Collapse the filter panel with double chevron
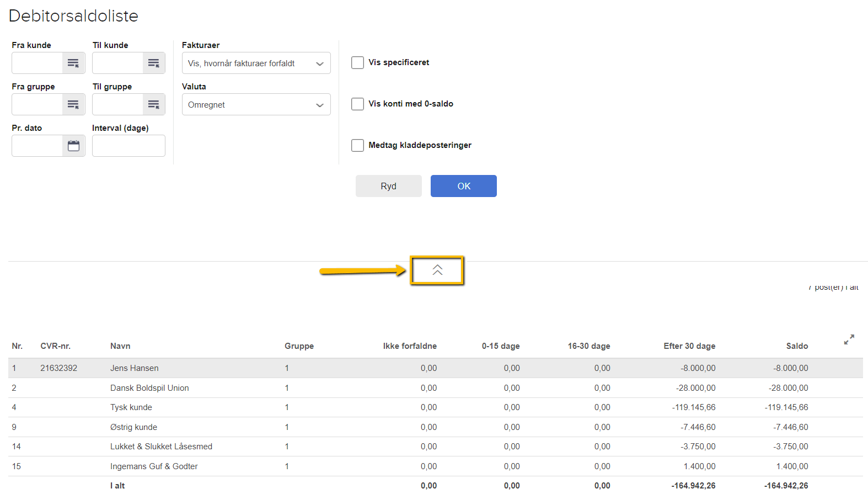Image resolution: width=868 pixels, height=494 pixels. point(437,270)
